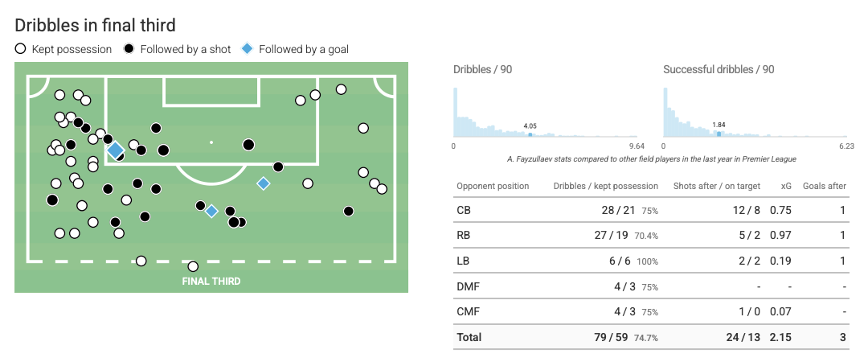Toggle the Followed by a shot legend label
This screenshot has height=362, width=868.
point(185,49)
